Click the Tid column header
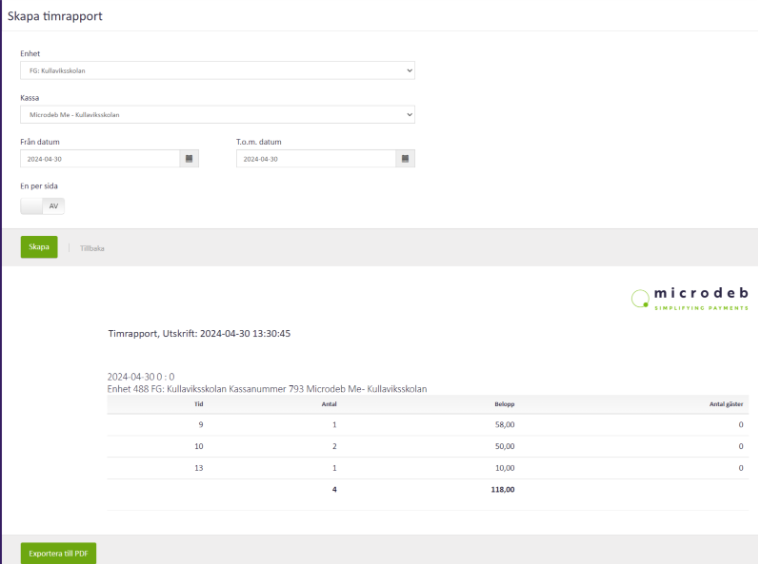Screen dimensions: 759x564 [198, 405]
